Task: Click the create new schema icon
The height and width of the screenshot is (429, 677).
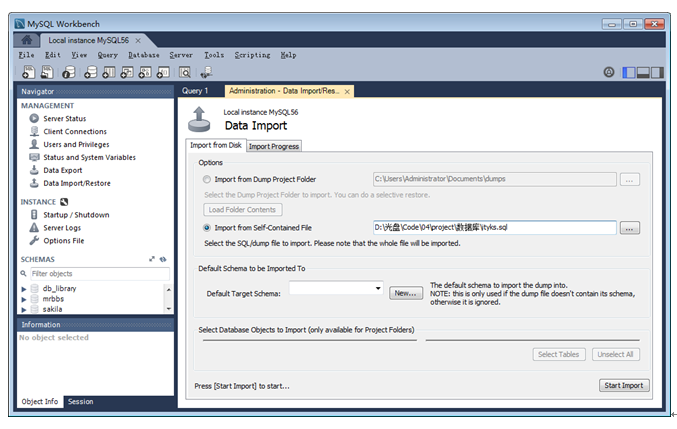Action: pyautogui.click(x=91, y=73)
